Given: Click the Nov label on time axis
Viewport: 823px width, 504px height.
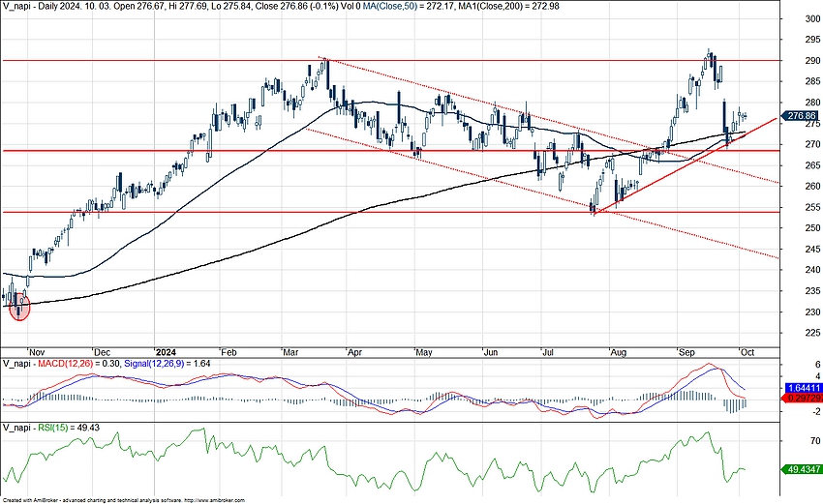Looking at the screenshot, I should pos(37,352).
